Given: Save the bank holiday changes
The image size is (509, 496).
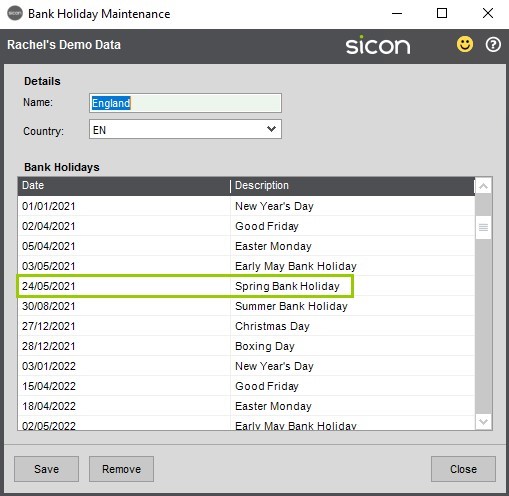Looking at the screenshot, I should (x=46, y=469).
